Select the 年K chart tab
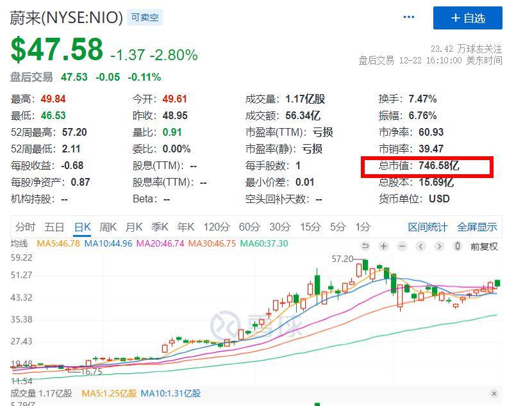532x406 pixels. 186,227
